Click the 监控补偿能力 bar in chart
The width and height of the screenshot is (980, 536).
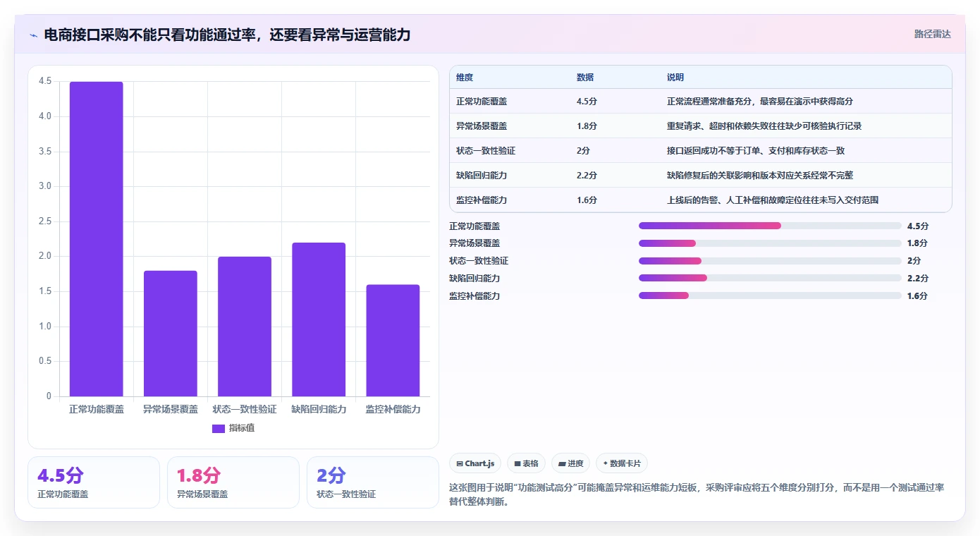393,341
